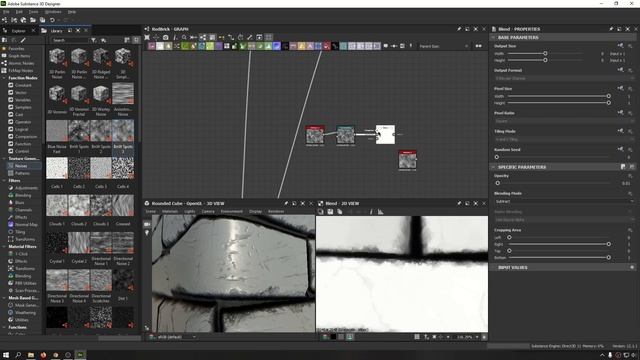Click the Output Size inheritance icon
640x360 pixels.
[620, 46]
